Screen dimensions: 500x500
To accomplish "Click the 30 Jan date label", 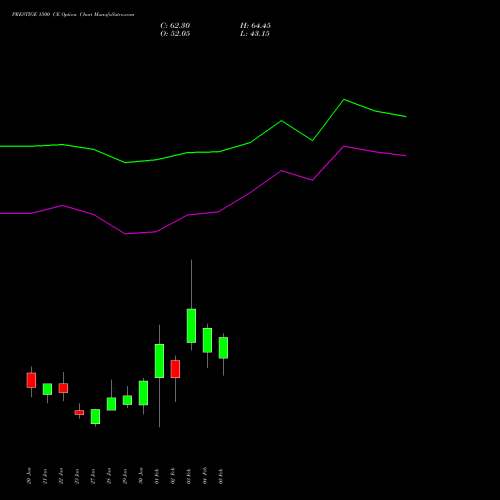I will (141, 476).
